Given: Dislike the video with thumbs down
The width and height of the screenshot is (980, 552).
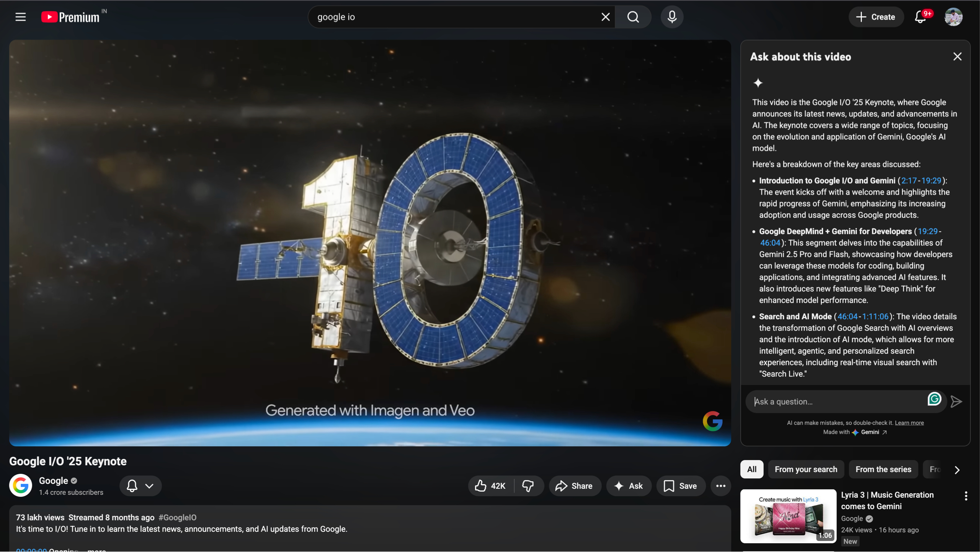Looking at the screenshot, I should tap(528, 486).
